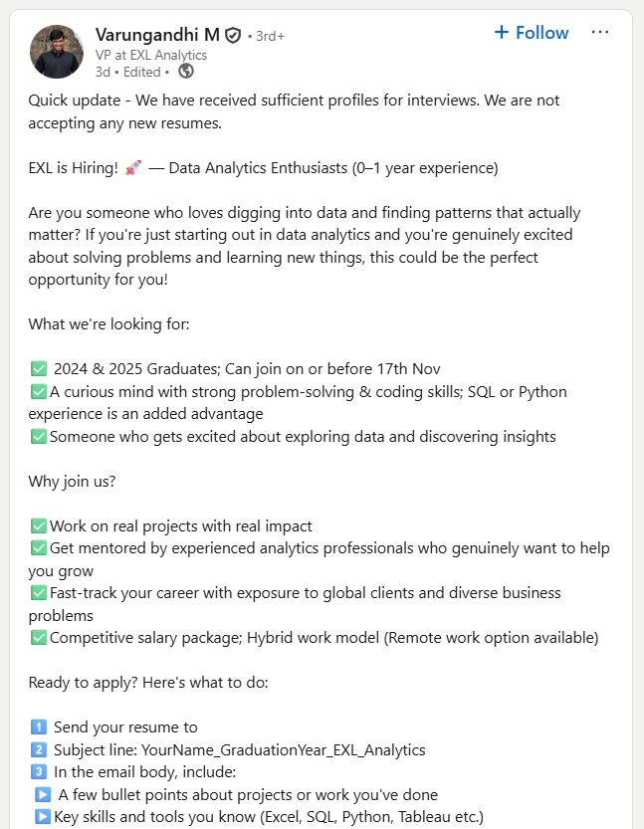Click the number 1 icon by 'Send your resume'
This screenshot has width=644, height=829.
tap(39, 727)
